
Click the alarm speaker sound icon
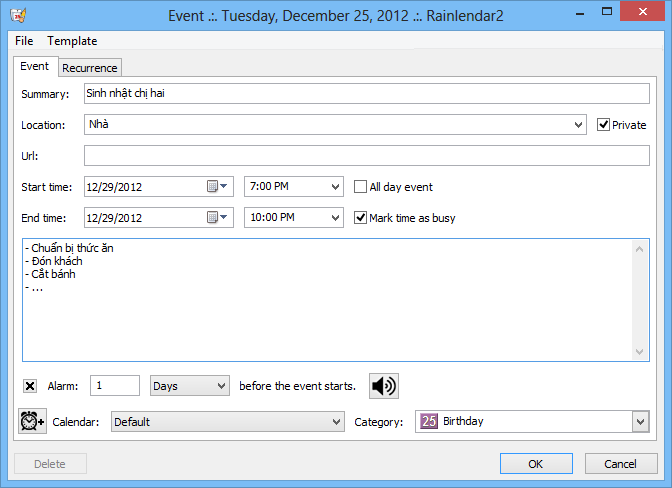click(x=383, y=386)
